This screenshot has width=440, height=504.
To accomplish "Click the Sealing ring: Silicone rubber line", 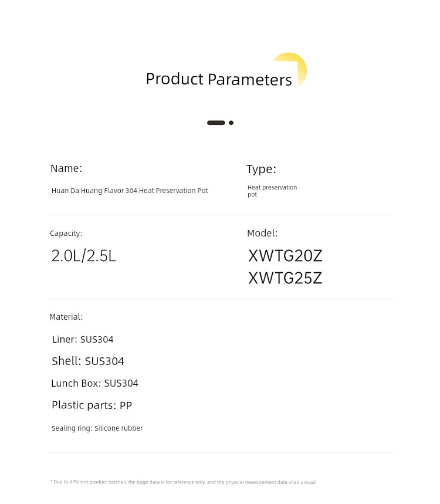I will point(97,428).
